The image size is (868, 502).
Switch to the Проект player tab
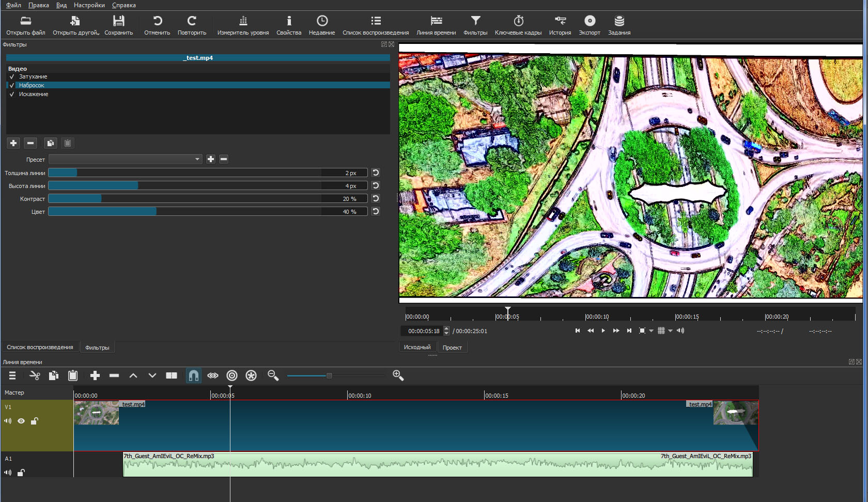coord(452,348)
